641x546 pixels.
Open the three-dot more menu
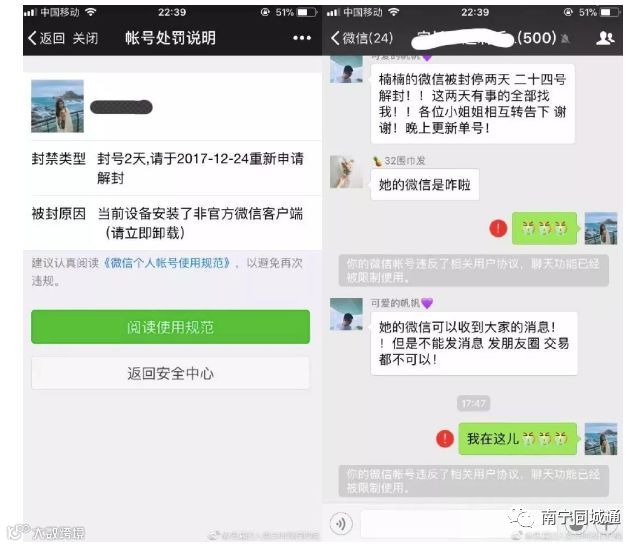[302, 38]
